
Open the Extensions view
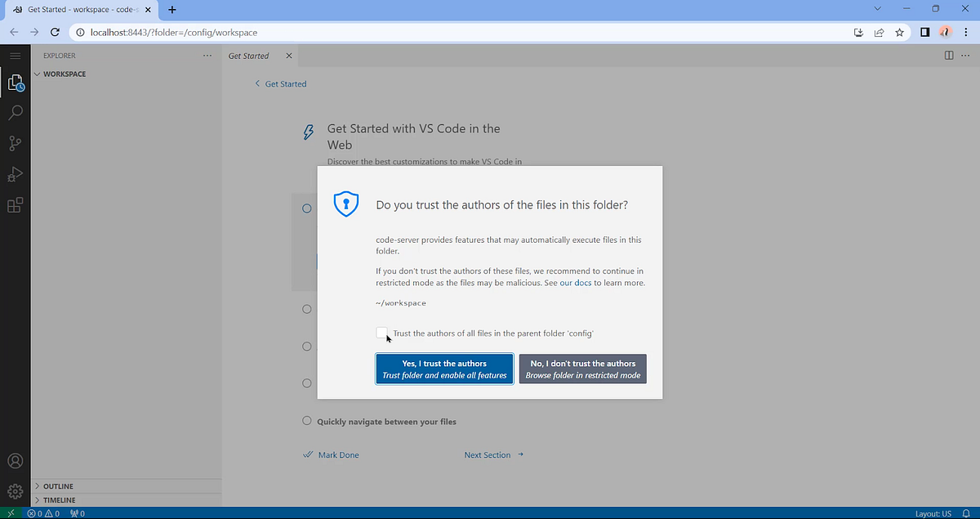[x=15, y=205]
